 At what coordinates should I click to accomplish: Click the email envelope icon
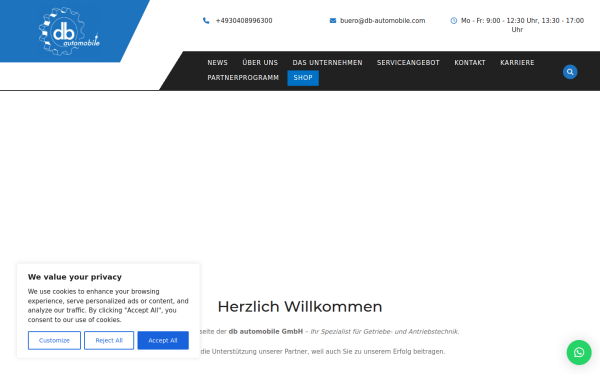(333, 21)
